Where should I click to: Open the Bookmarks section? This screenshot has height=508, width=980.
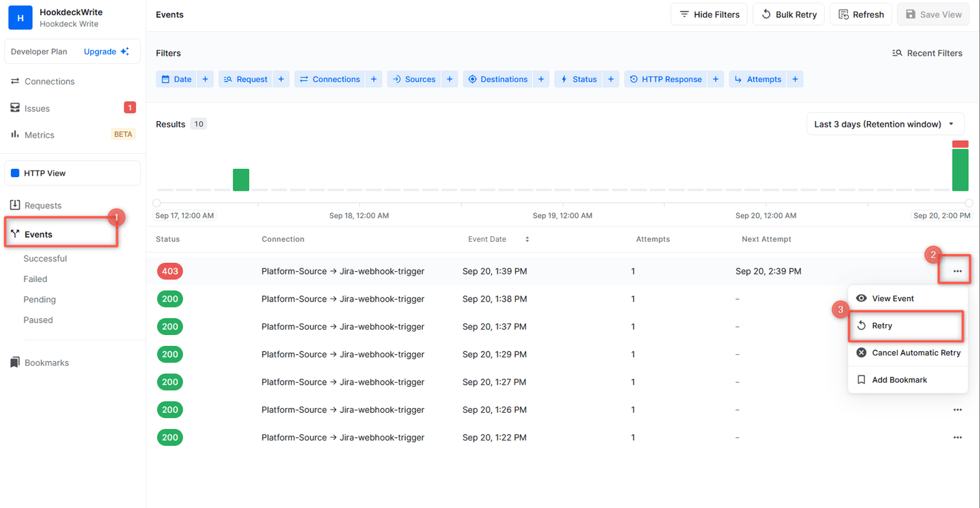click(46, 362)
